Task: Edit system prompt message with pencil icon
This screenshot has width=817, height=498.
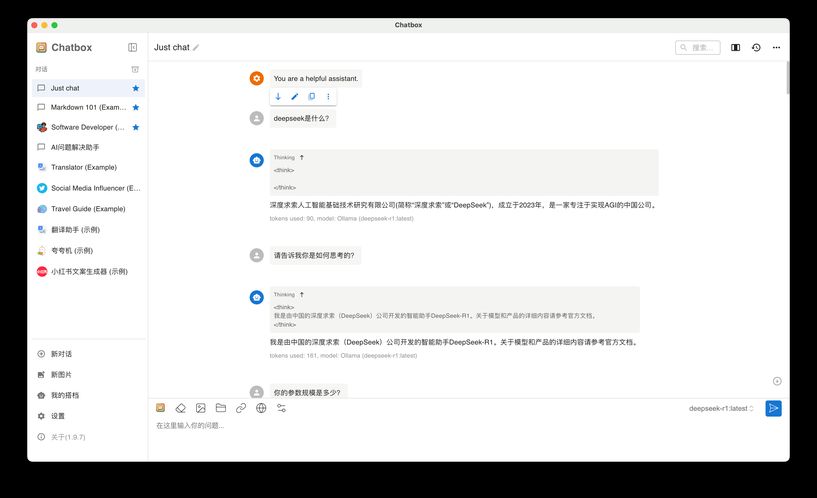Action: click(x=295, y=96)
